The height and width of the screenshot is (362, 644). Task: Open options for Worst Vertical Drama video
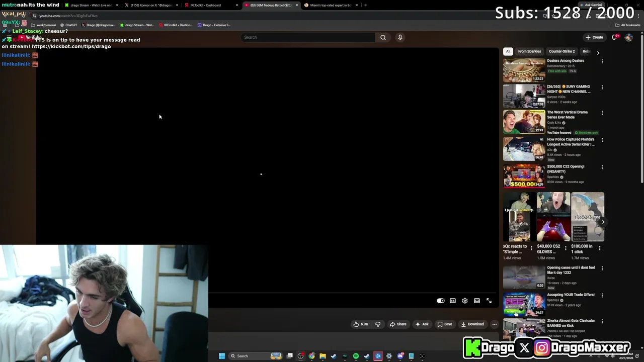coord(602,113)
